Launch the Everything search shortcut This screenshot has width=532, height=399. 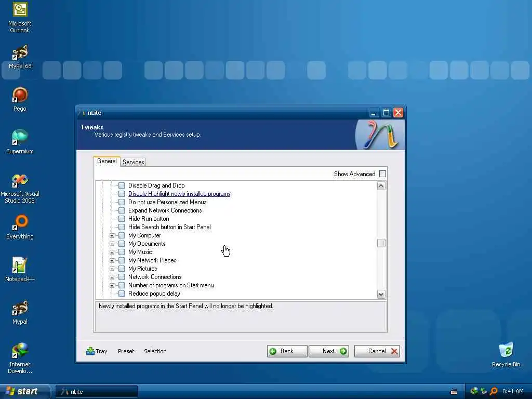coord(20,228)
